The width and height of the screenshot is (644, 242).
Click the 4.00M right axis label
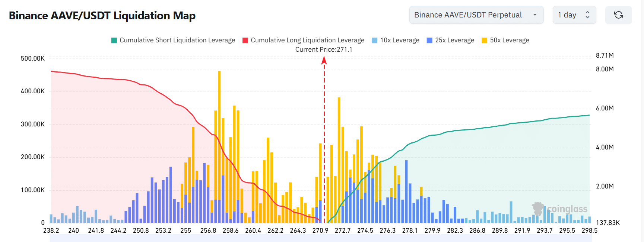point(605,147)
